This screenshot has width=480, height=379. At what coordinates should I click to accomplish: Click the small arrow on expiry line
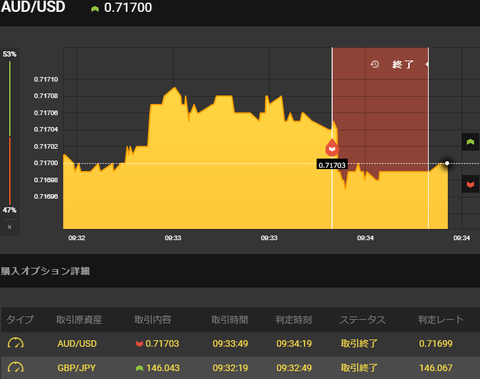tap(427, 64)
